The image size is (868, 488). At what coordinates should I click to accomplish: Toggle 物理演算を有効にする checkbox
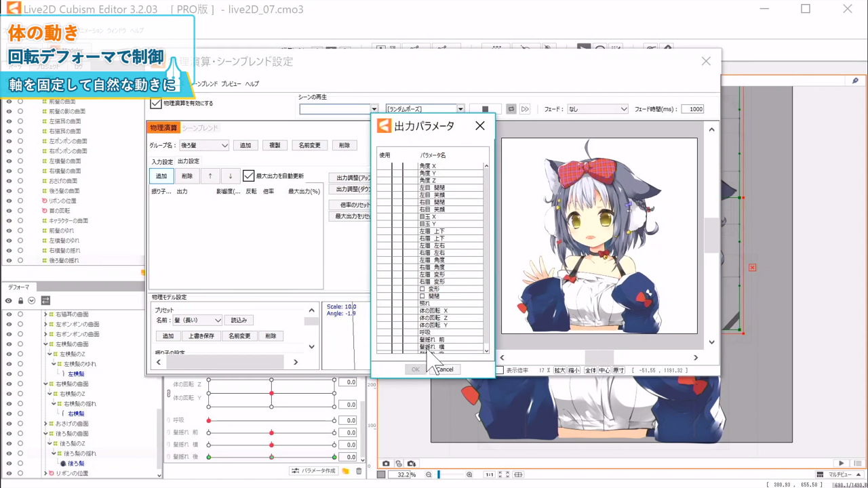156,104
